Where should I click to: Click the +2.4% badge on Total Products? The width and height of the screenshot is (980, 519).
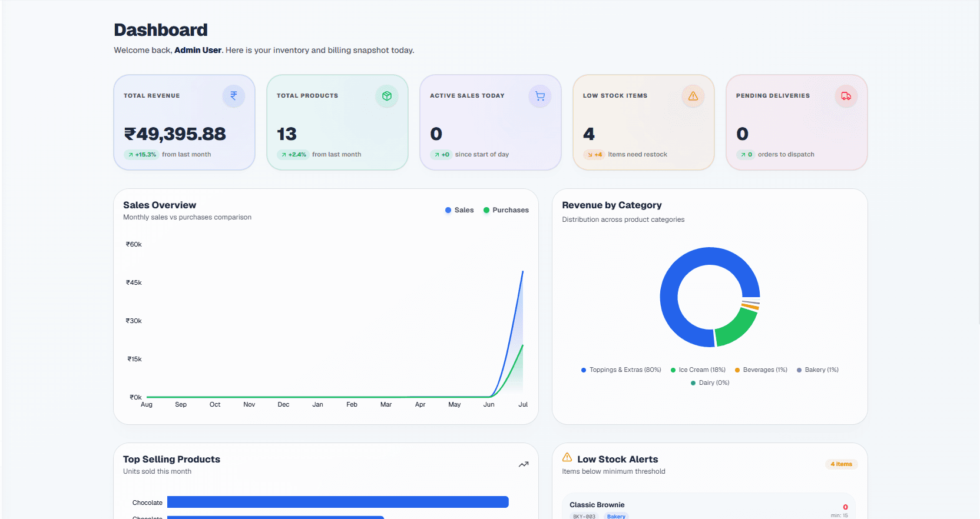293,155
